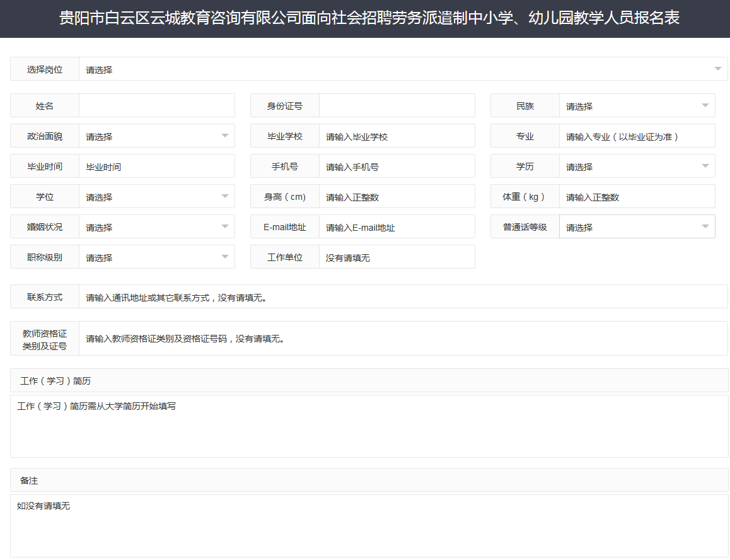This screenshot has height=560, width=730.
Task: Click the 工作单位 work unit field
Action: 397,257
